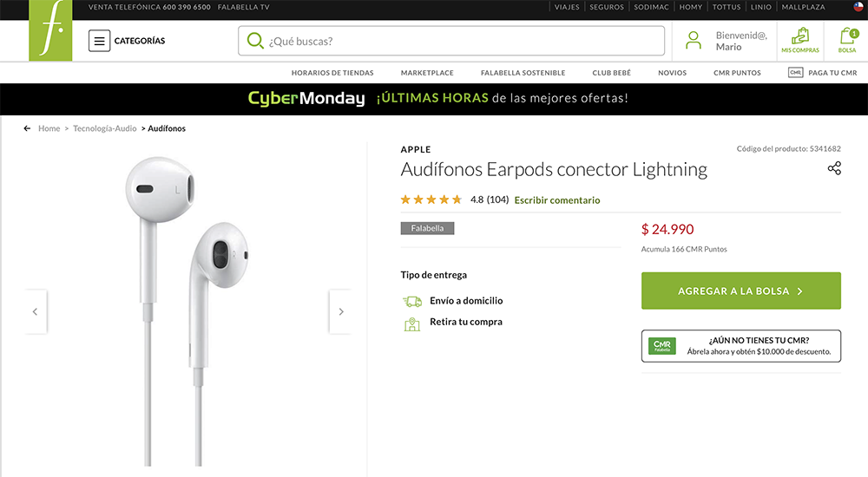The height and width of the screenshot is (477, 868).
Task: Show the previous product image
Action: pos(35,311)
